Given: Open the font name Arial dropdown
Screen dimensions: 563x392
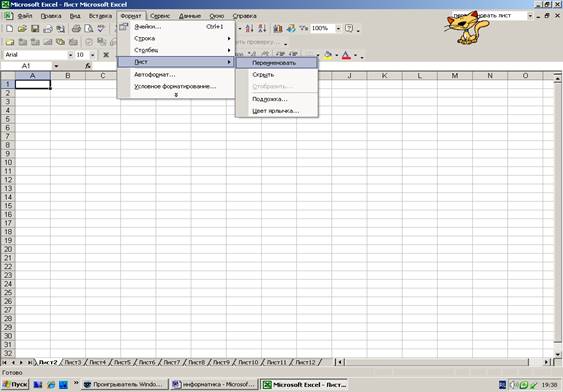Looking at the screenshot, I should tap(70, 55).
